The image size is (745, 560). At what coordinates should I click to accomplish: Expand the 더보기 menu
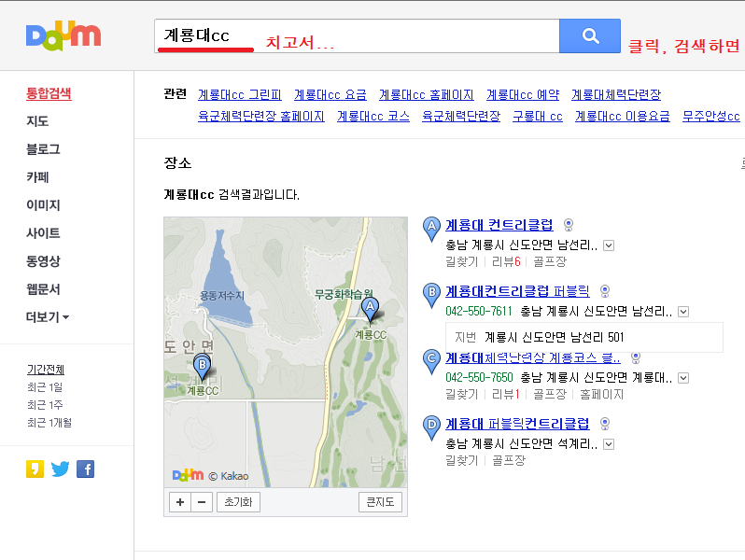[48, 316]
